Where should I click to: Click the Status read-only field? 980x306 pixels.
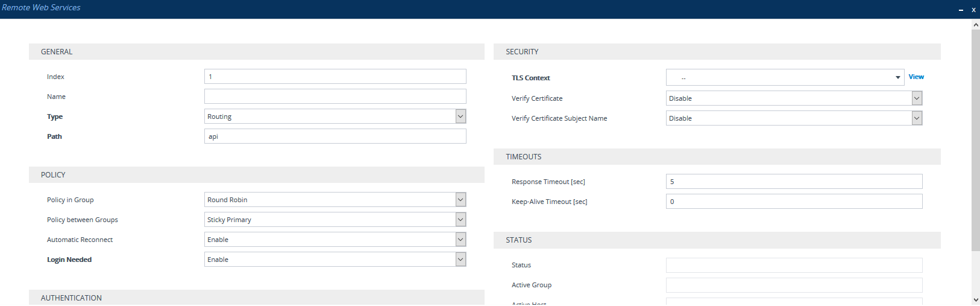click(x=794, y=265)
